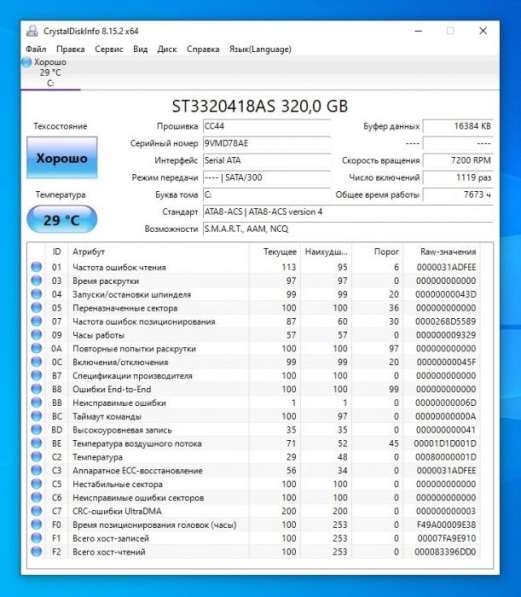Open the Справка menu
The width and height of the screenshot is (521, 597).
[203, 49]
